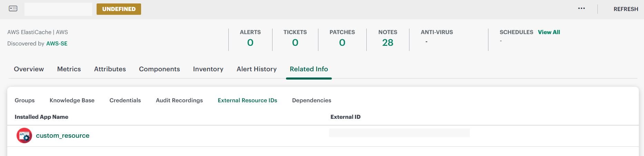Viewport: 644px width, 156px height.
Task: Open the Credentials sub-tab
Action: coord(125,100)
